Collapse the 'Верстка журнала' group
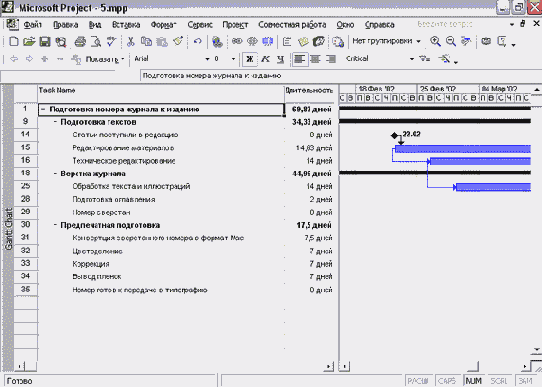This screenshot has width=542, height=387. [x=55, y=173]
